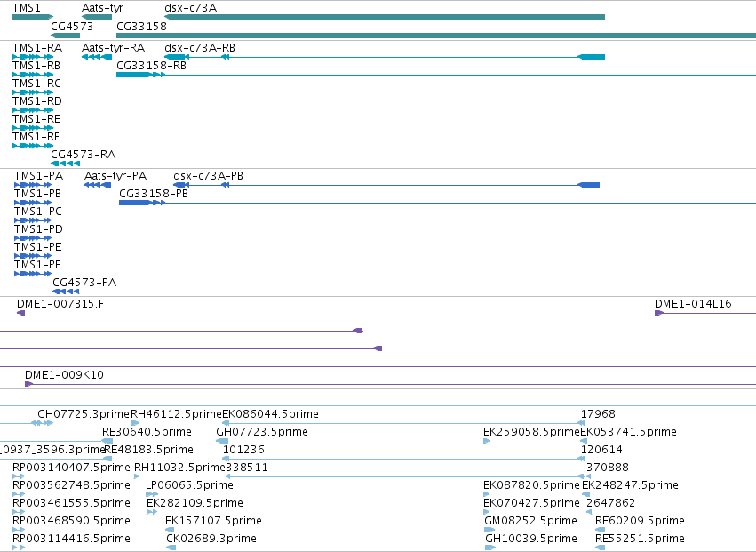Screen dimensions: 756x552
Task: Select the Aats-tyr gene label
Action: 103,8
